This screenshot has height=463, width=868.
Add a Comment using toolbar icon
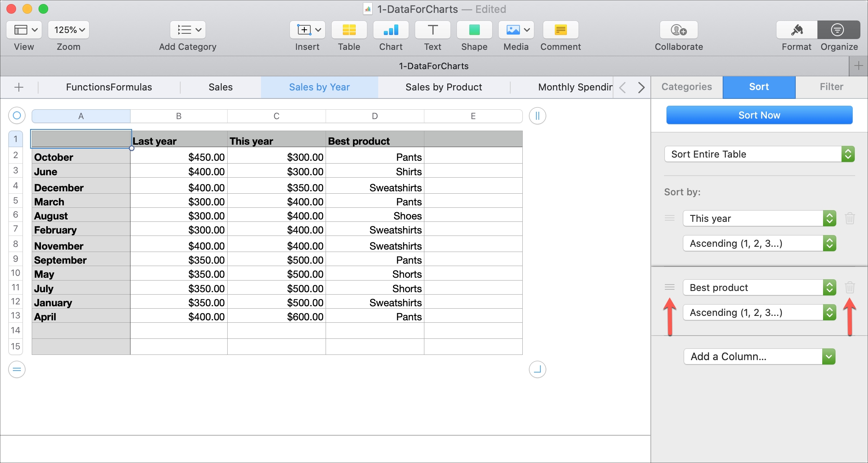point(560,30)
